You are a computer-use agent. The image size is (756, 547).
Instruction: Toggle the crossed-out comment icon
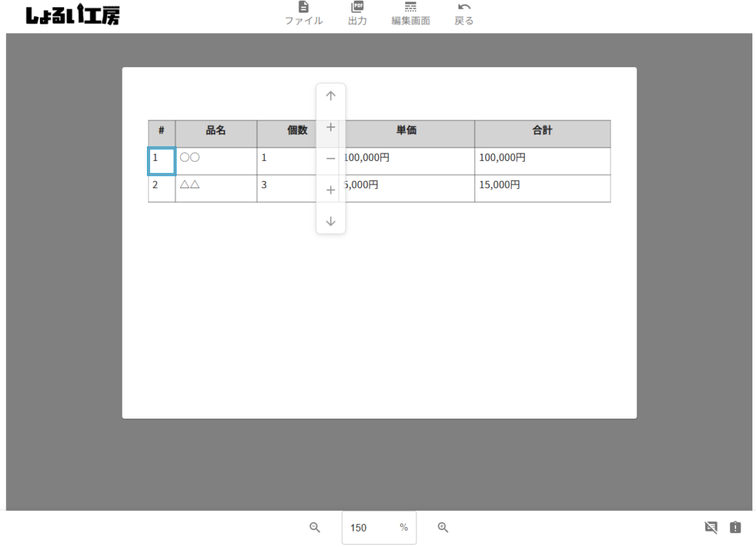[711, 527]
